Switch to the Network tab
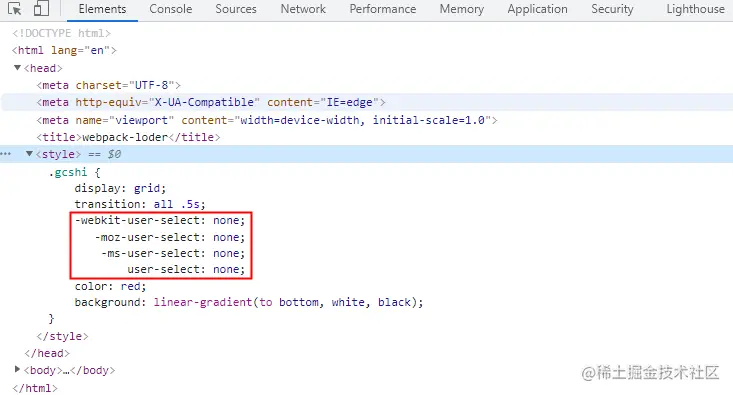 point(303,9)
